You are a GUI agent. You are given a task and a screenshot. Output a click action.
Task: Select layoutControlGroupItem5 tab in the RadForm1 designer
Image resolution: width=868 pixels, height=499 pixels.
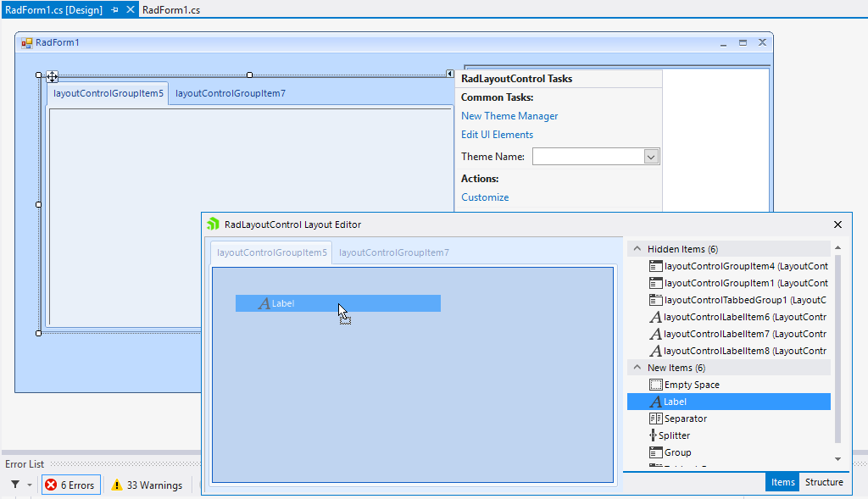point(108,93)
